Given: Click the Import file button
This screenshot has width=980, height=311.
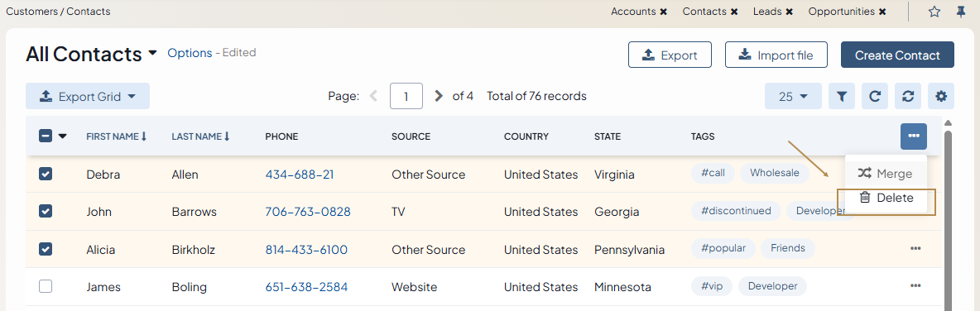Looking at the screenshot, I should pos(776,55).
